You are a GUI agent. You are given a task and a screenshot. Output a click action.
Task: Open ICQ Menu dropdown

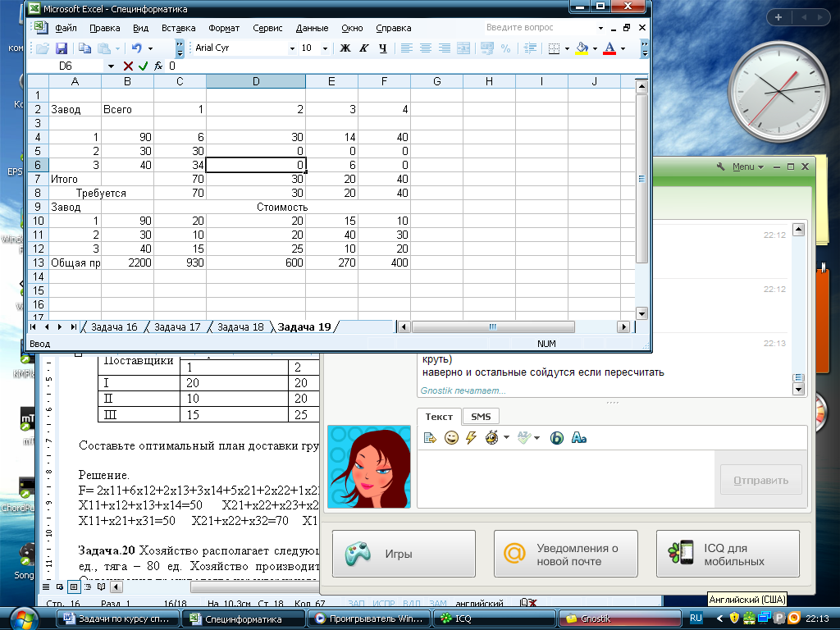748,167
